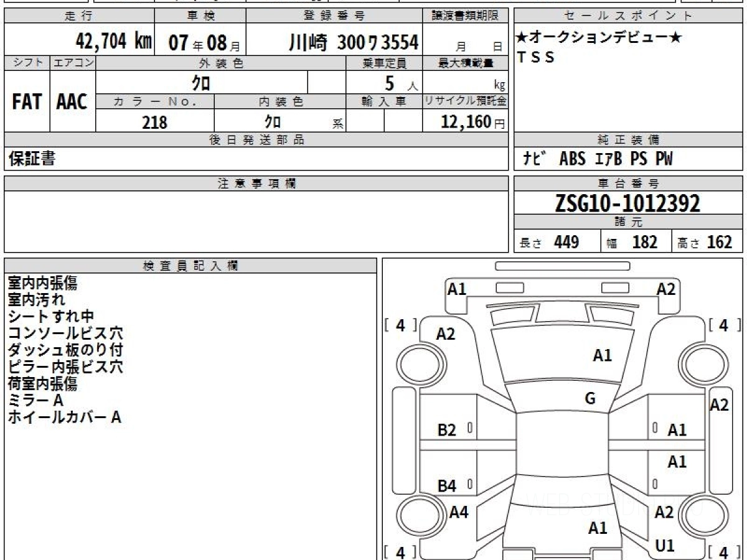This screenshot has width=747, height=560.
Task: Select the AAC air conditioner value
Action: tap(73, 102)
